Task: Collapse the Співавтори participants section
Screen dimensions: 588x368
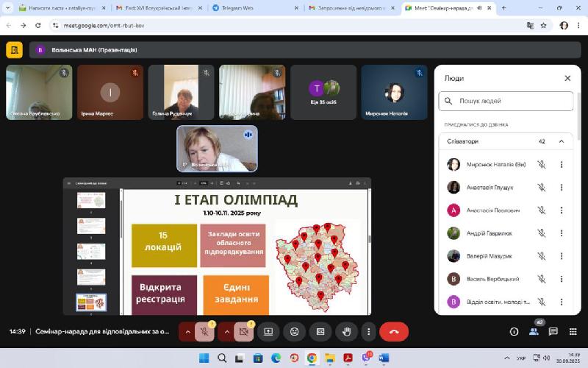Action: point(562,141)
